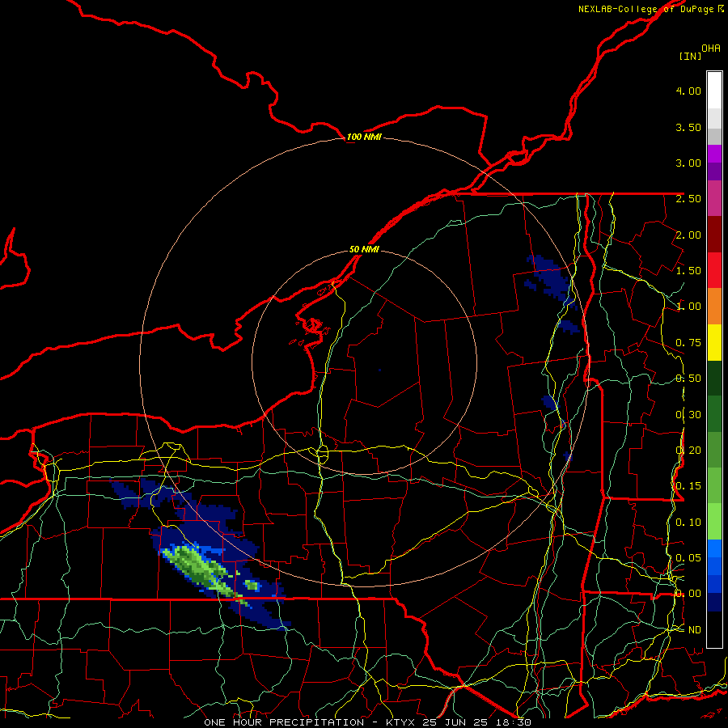This screenshot has width=728, height=728.
Task: Select the black ND legend swatch
Action: click(714, 629)
